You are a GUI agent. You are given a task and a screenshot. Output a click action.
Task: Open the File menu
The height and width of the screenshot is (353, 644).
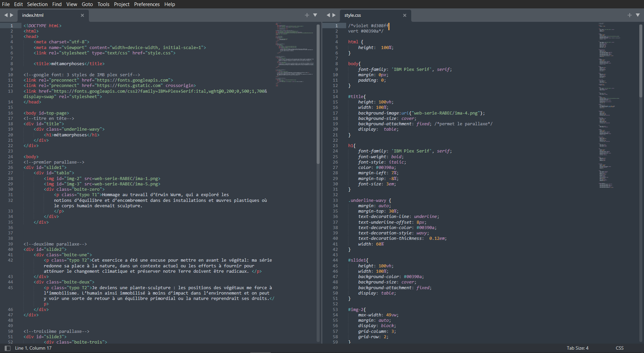point(6,4)
